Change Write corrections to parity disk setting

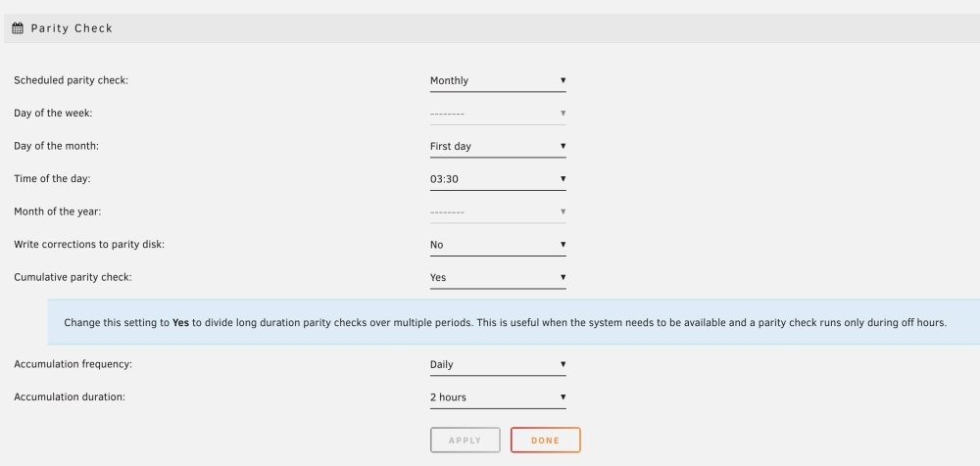click(498, 245)
